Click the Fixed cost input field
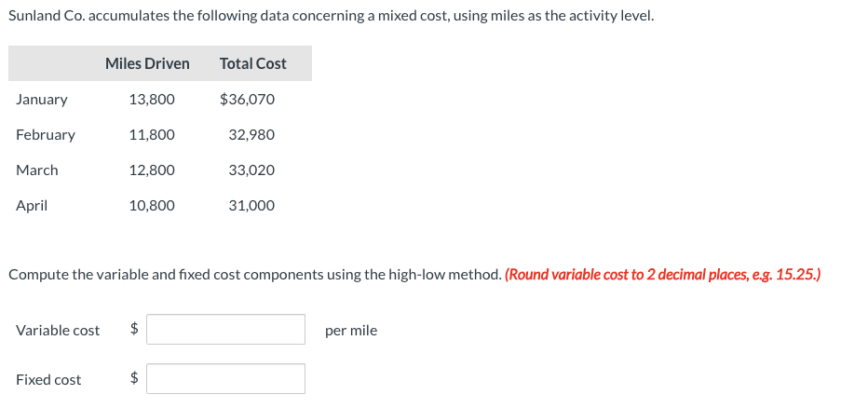868x408 pixels. (226, 379)
